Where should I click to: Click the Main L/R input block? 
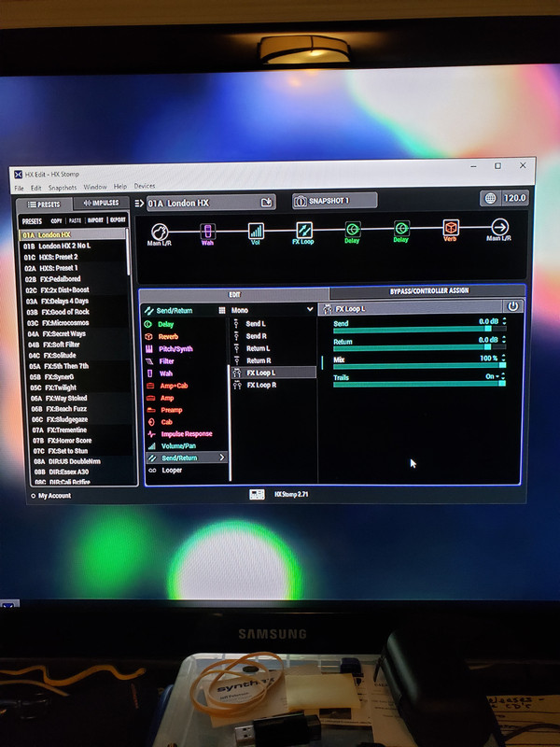click(159, 233)
